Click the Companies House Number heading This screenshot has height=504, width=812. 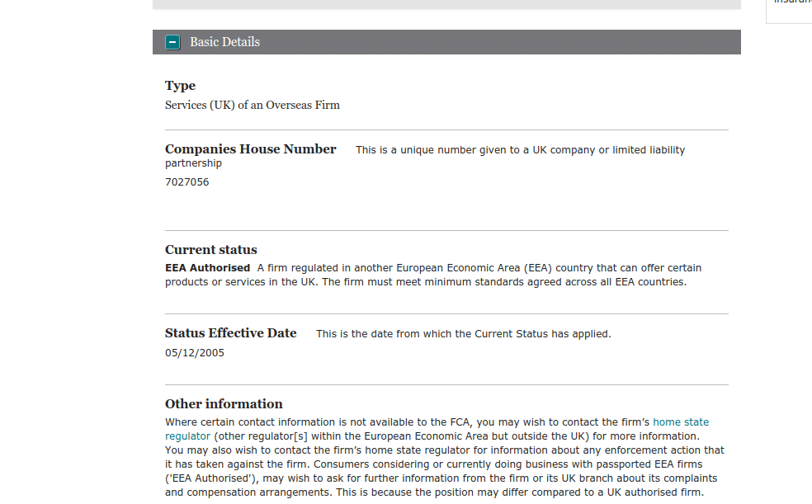point(250,149)
